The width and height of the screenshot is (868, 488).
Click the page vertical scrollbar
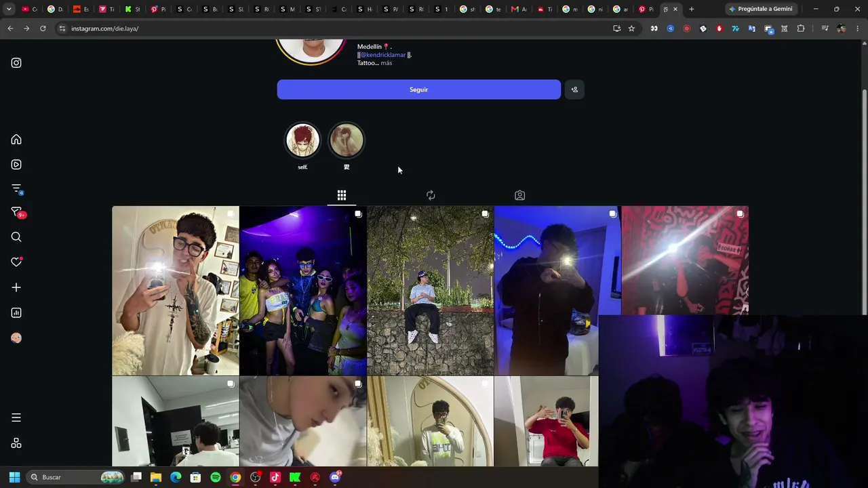[x=864, y=203]
